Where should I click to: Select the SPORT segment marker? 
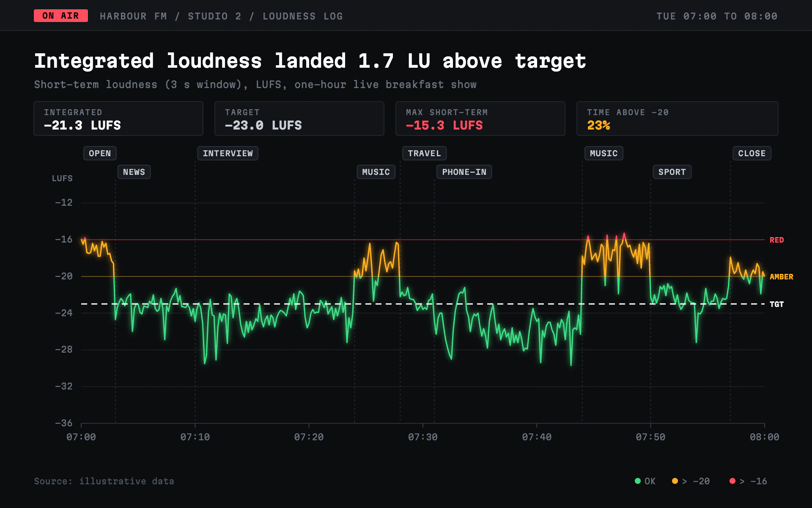pos(672,172)
